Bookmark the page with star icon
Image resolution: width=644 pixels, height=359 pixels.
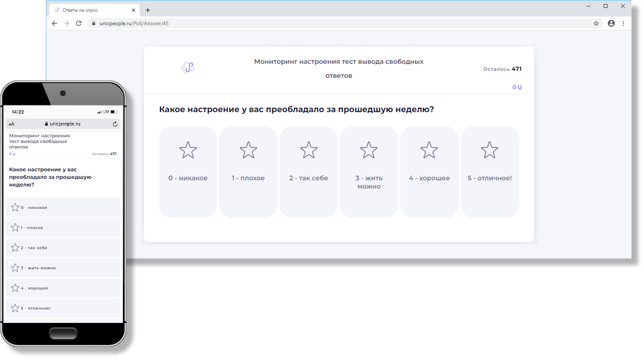(596, 23)
